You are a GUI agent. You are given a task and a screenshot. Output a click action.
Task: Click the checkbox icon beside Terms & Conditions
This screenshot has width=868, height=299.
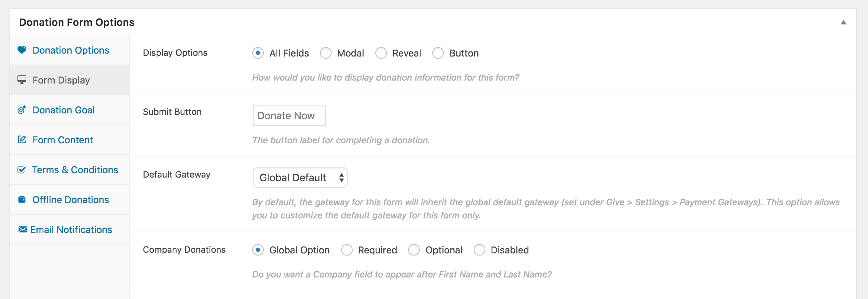click(21, 170)
